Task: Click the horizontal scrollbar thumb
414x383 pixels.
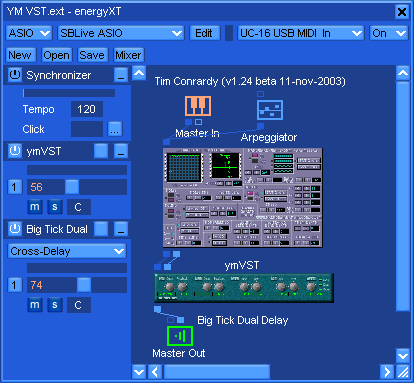Action: click(x=217, y=372)
